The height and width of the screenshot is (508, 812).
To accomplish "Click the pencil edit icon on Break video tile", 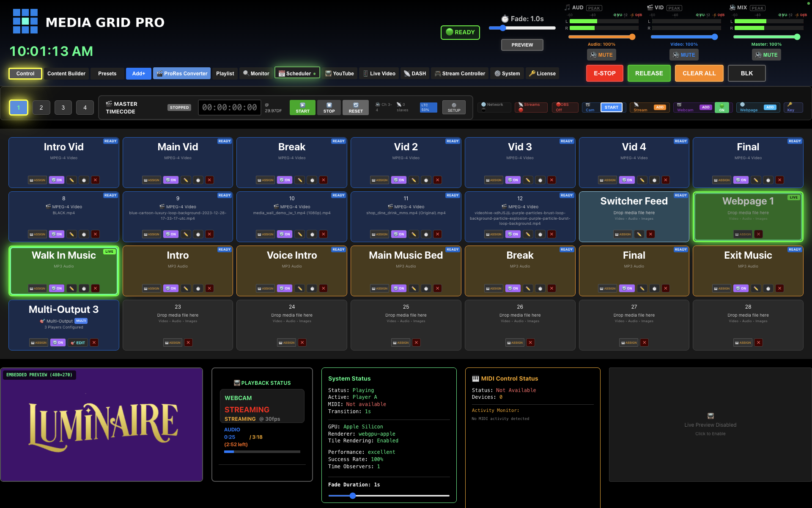I will point(300,180).
